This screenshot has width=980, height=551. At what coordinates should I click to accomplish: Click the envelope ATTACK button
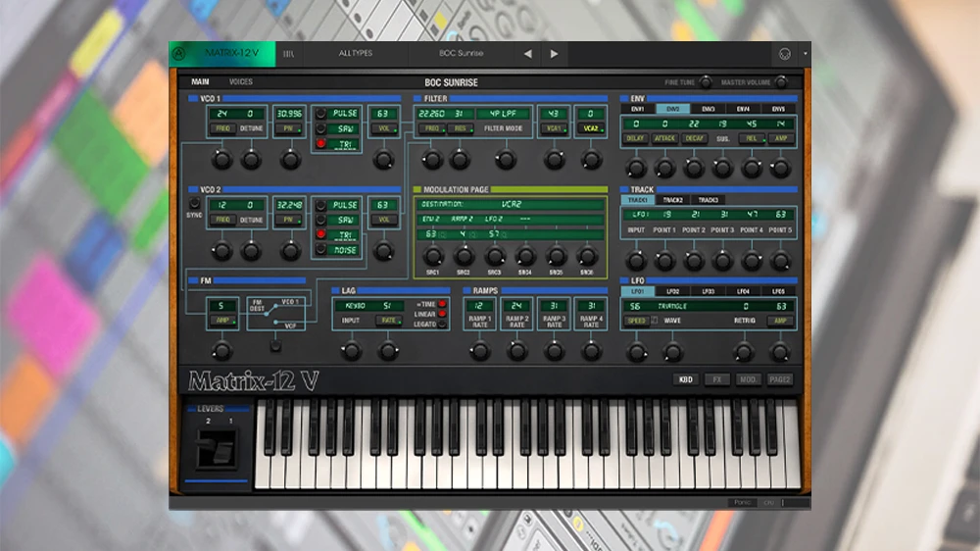pyautogui.click(x=664, y=139)
